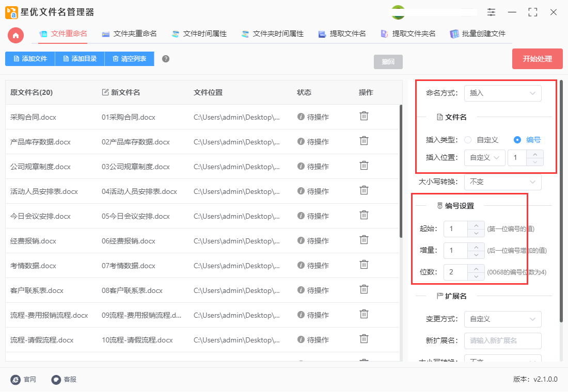Open the 官网 link
The height and width of the screenshot is (392, 568).
pos(30,380)
